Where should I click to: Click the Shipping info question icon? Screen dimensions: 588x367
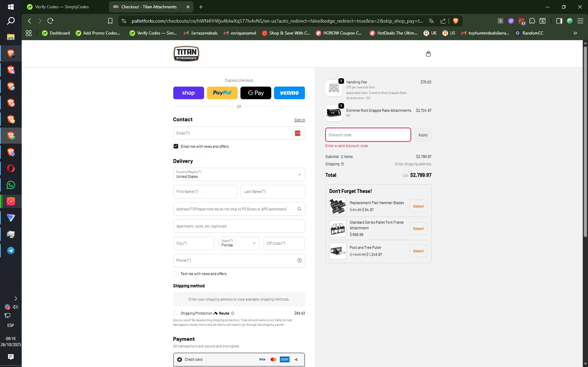[x=342, y=164]
